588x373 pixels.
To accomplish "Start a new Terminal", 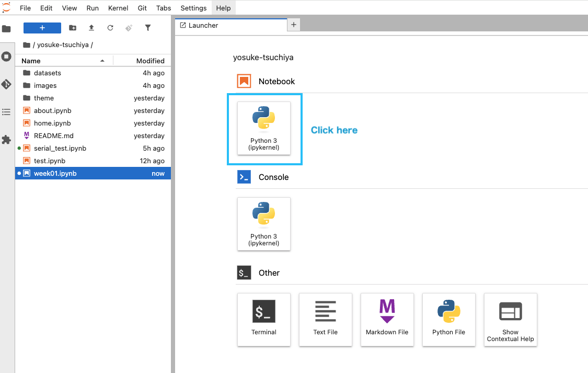I will (264, 319).
